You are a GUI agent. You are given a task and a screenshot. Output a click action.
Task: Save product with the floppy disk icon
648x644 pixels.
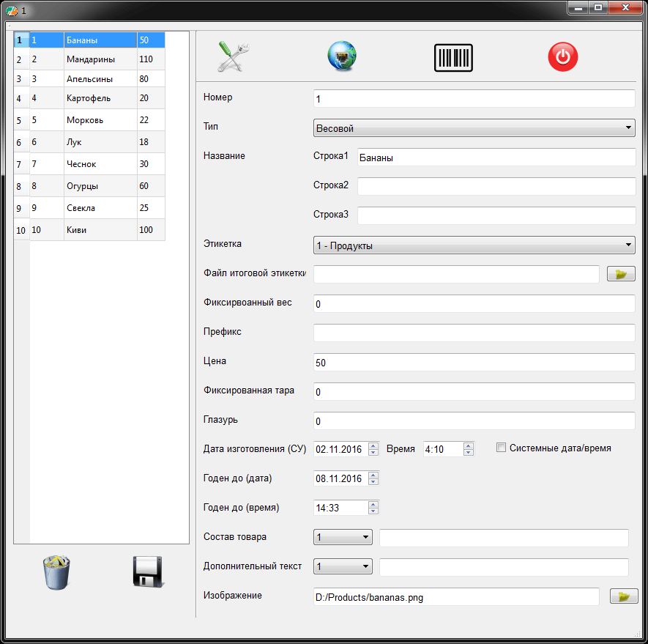click(147, 572)
